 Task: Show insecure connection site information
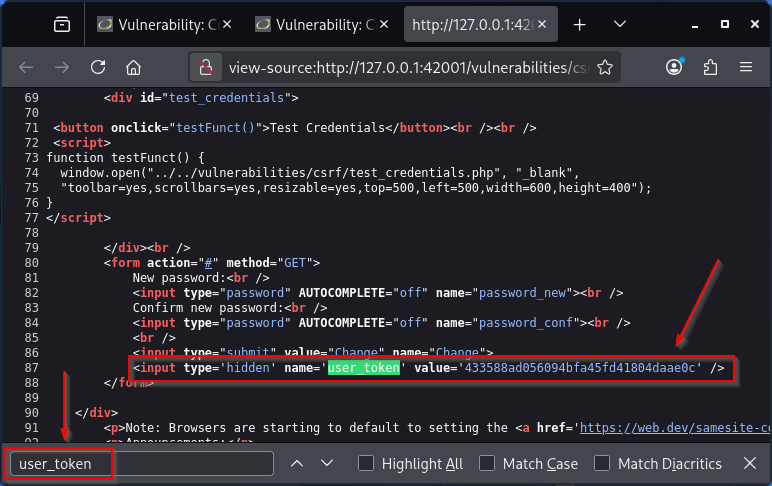click(x=206, y=67)
